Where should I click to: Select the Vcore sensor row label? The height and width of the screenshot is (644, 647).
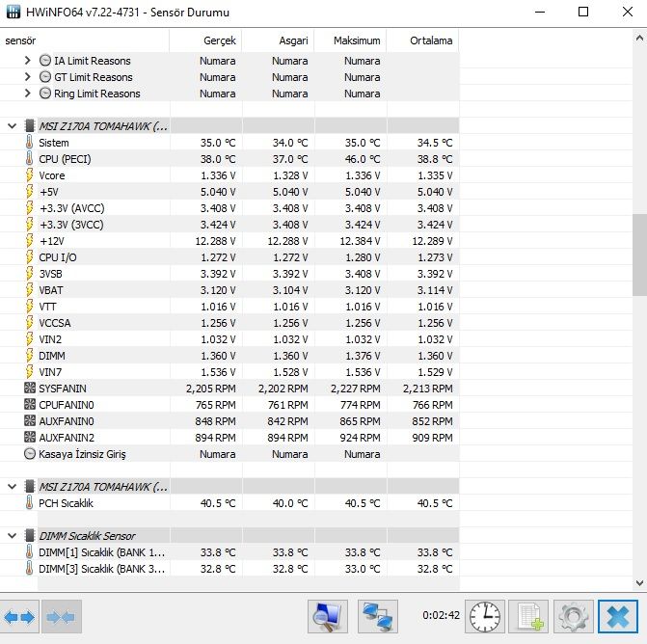(x=51, y=175)
